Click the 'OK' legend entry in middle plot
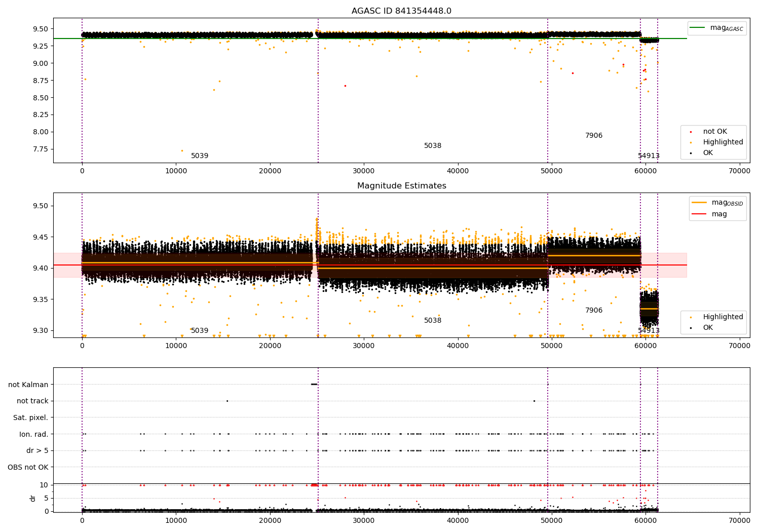Screen dimensions: 760x532 coord(701,328)
